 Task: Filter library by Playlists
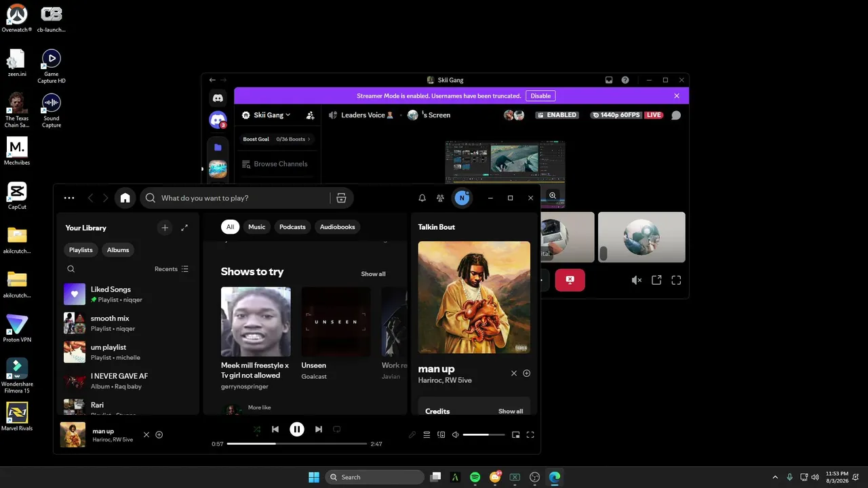tap(81, 250)
